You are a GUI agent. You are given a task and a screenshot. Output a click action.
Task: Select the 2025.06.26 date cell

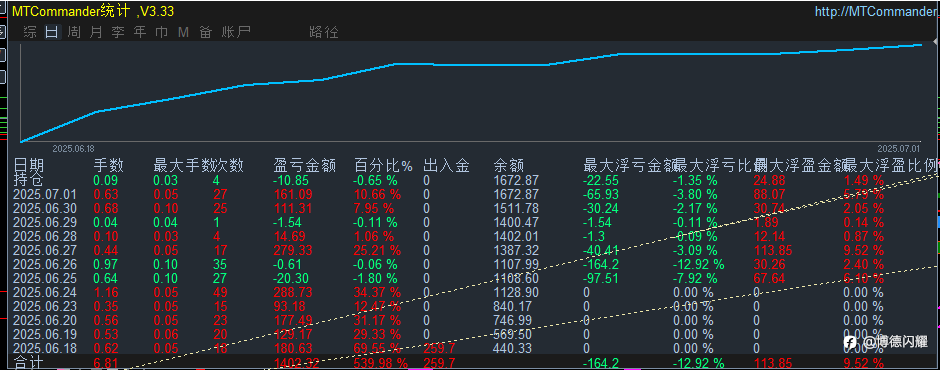coord(45,264)
